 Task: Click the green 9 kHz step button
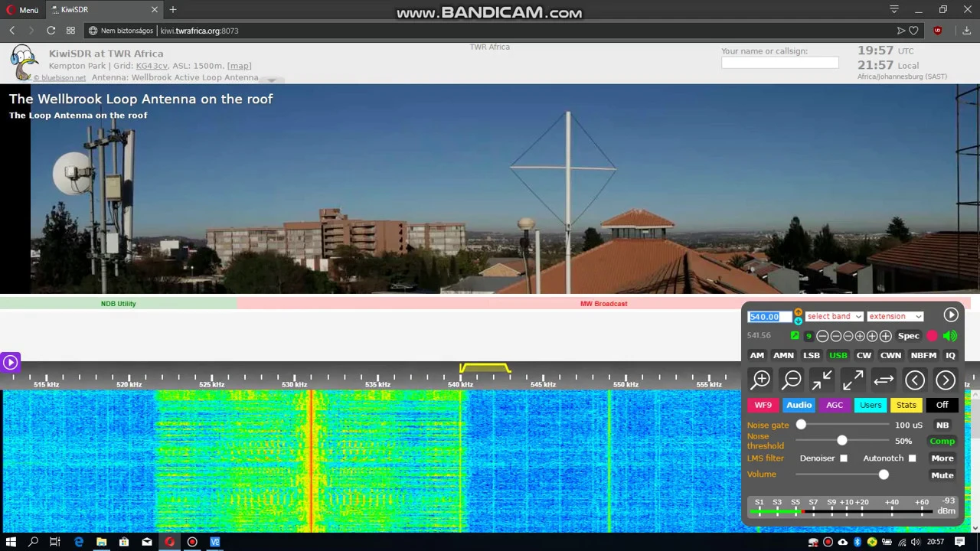[x=808, y=336]
